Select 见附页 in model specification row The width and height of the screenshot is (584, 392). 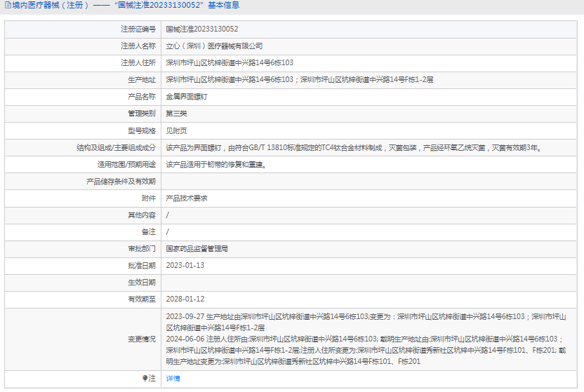pos(177,130)
